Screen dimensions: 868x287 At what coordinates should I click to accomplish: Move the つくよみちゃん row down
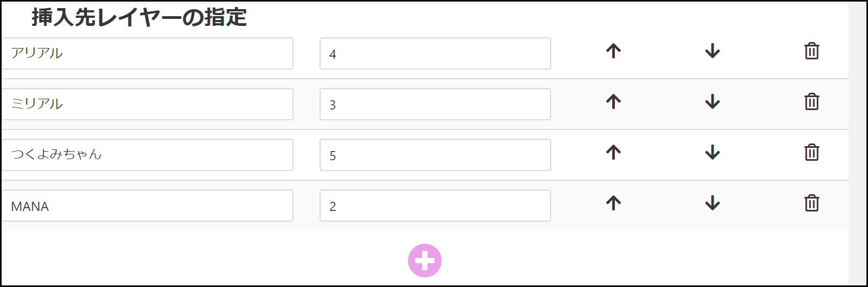click(x=713, y=153)
